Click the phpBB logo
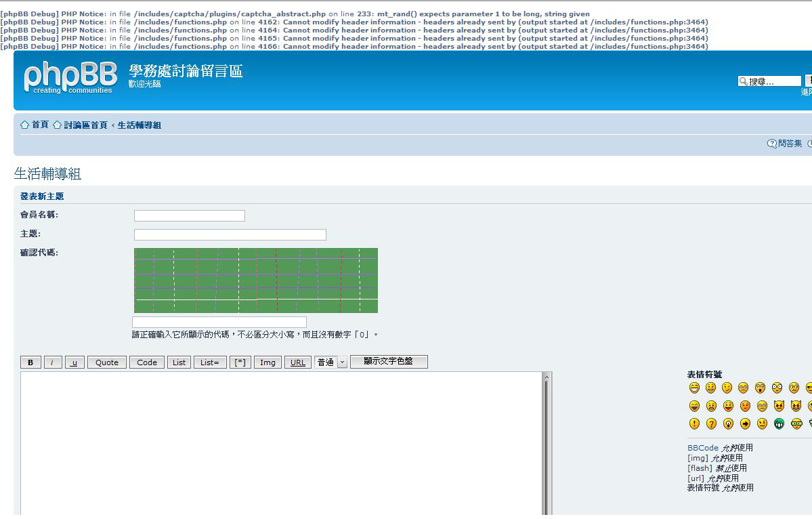The image size is (812, 519). (70, 78)
